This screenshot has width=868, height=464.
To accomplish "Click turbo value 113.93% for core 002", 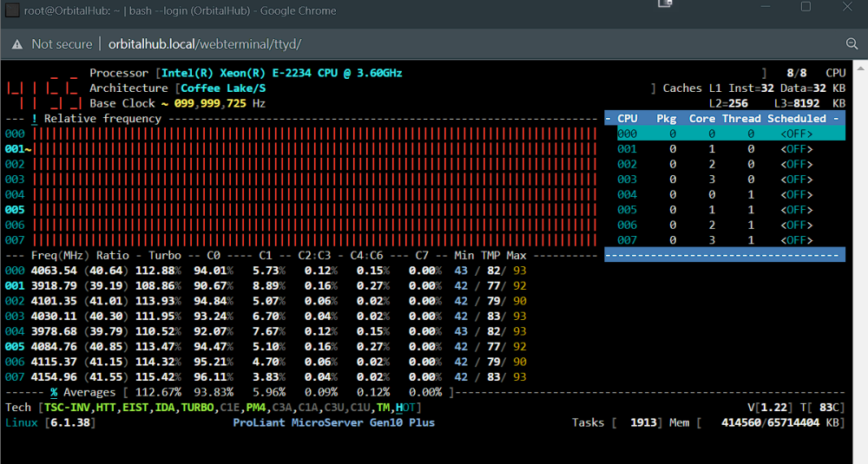I will [x=158, y=302].
